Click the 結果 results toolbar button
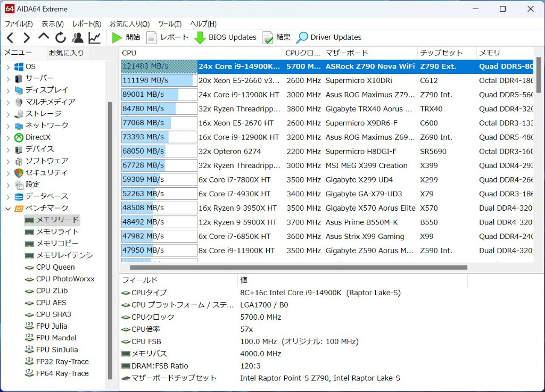The height and width of the screenshot is (392, 545). (276, 37)
